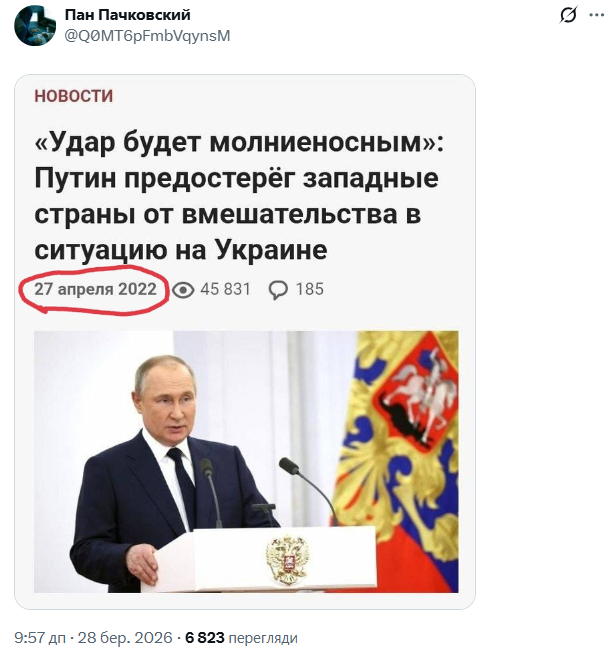Click the eye views icon

click(x=183, y=290)
